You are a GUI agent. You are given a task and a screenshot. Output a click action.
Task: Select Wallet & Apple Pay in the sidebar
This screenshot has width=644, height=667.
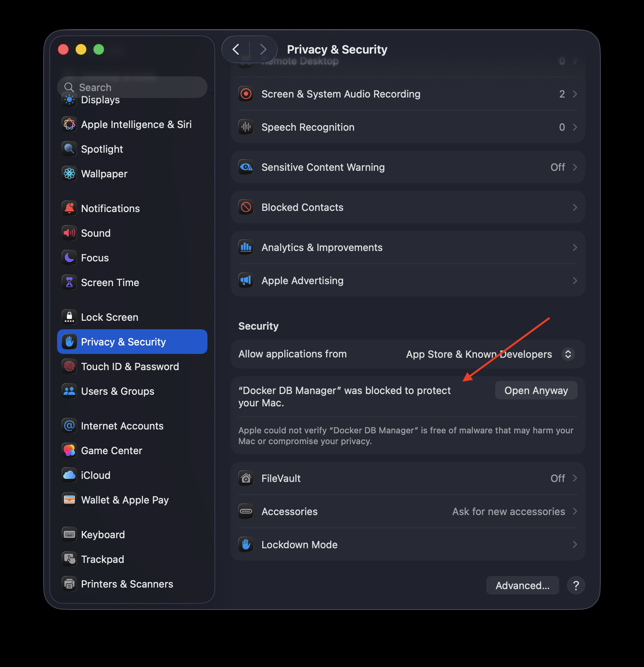[116, 500]
